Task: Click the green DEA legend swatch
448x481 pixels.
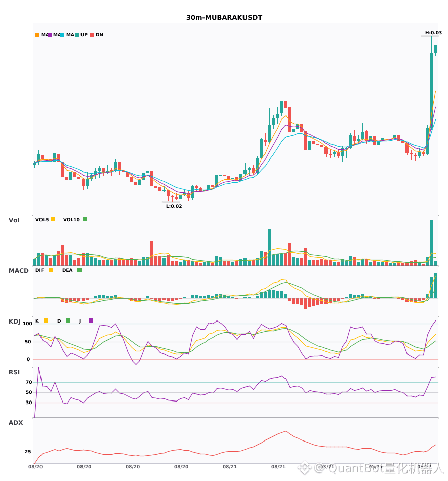Action: point(79,270)
